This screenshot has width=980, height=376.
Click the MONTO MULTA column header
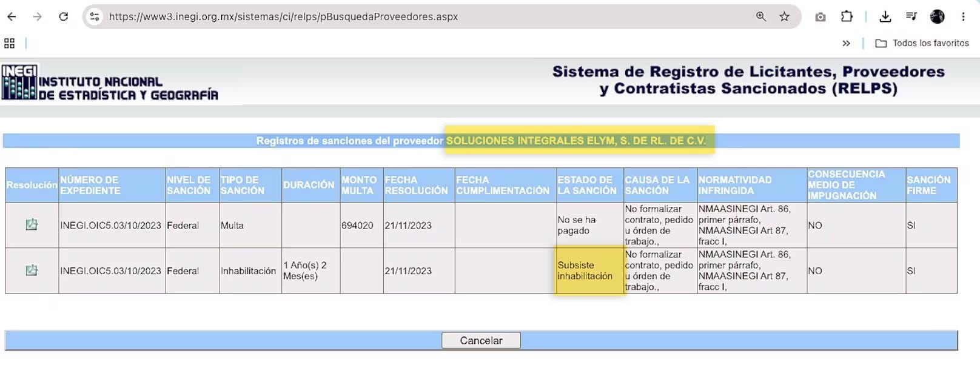pos(361,185)
